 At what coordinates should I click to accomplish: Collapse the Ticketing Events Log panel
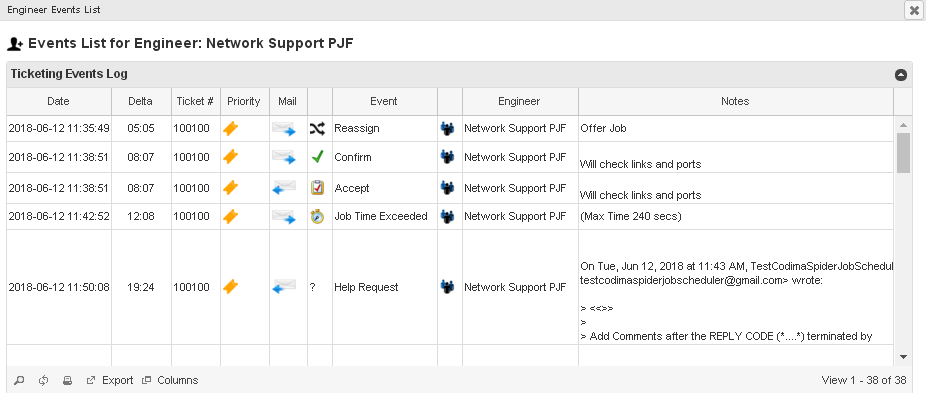click(x=901, y=74)
